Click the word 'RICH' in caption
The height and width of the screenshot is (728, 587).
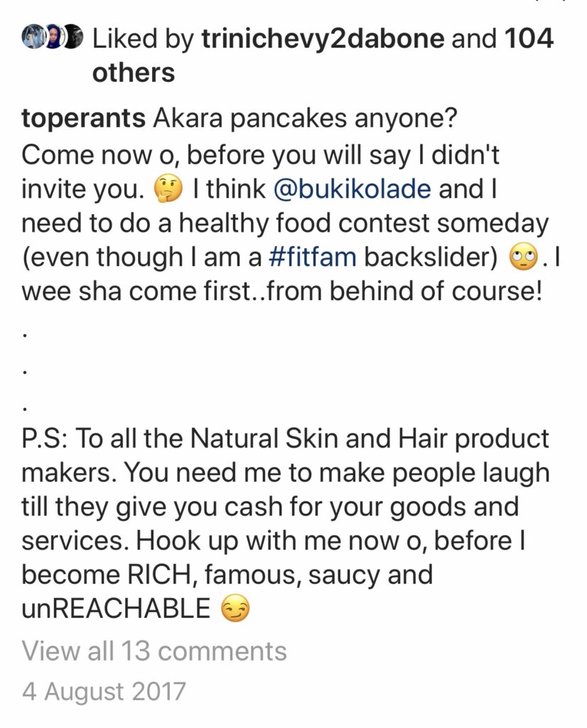coord(157,575)
